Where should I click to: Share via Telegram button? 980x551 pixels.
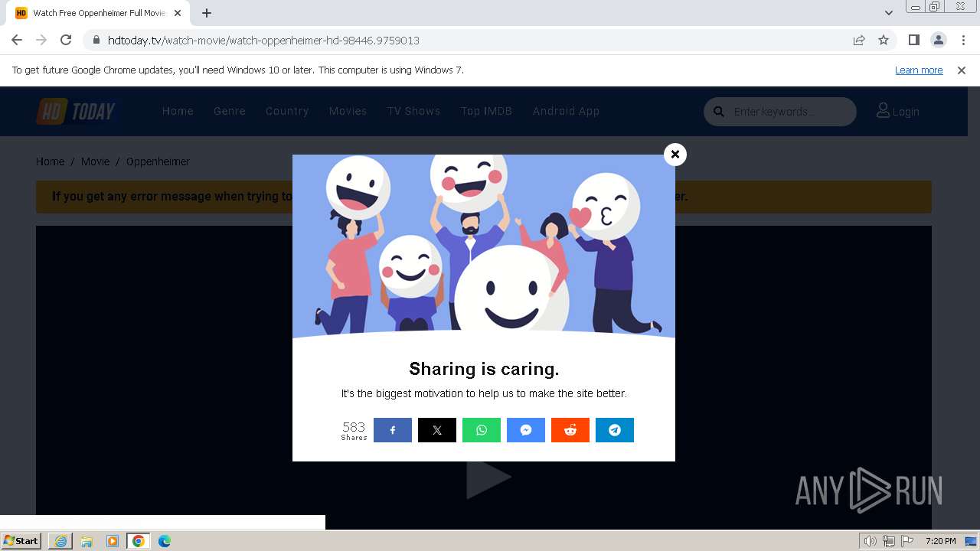point(615,430)
